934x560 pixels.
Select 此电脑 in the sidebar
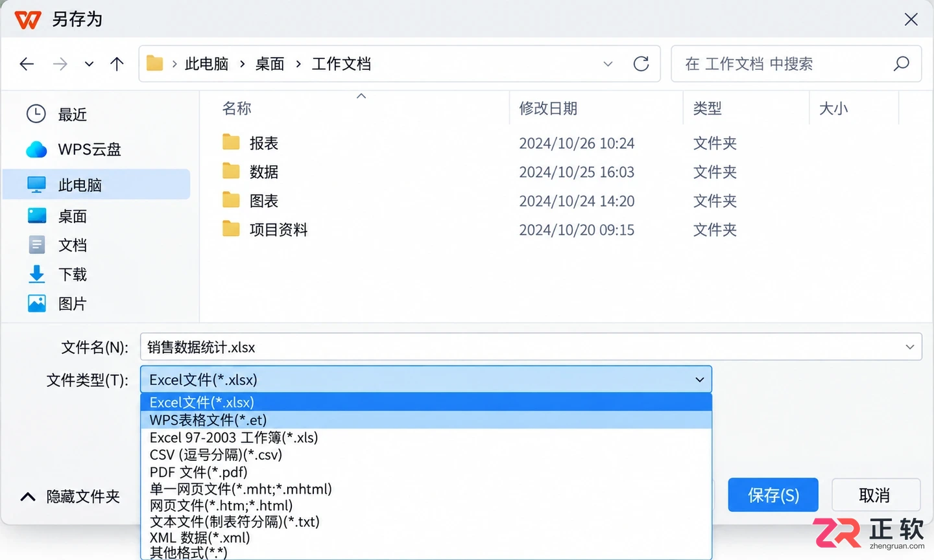click(97, 185)
